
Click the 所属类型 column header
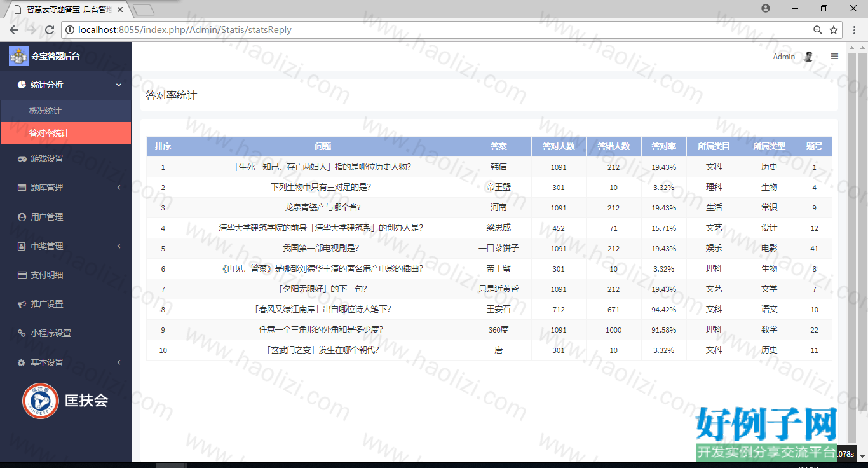coord(770,147)
